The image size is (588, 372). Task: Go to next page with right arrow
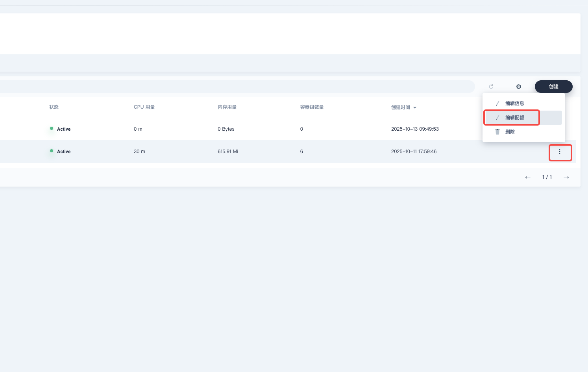point(566,178)
